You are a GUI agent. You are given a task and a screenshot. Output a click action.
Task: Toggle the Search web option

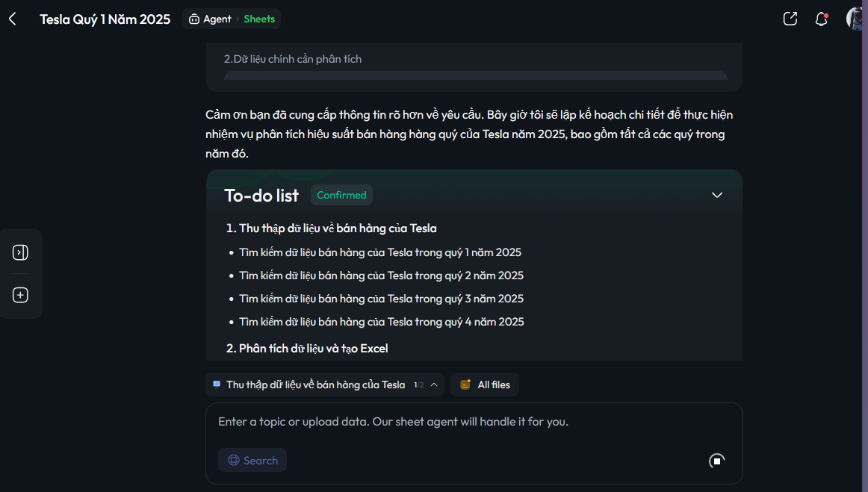(x=252, y=460)
